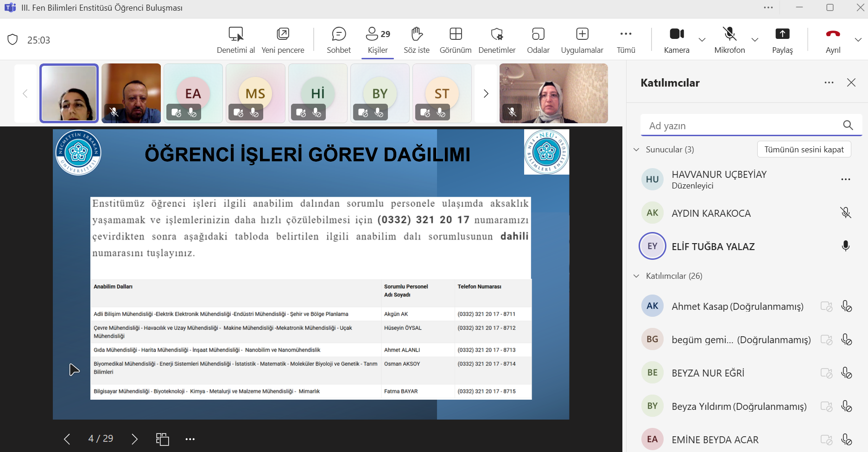The image size is (868, 452).
Task: Collapse the Katılımcılar (26) section
Action: pyautogui.click(x=636, y=276)
